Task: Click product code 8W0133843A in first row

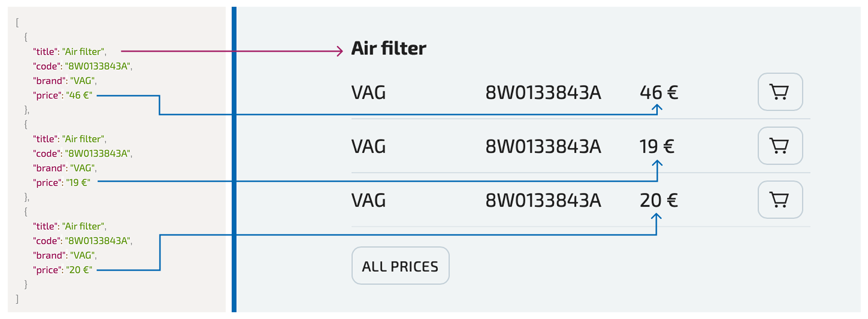Action: coord(543,93)
